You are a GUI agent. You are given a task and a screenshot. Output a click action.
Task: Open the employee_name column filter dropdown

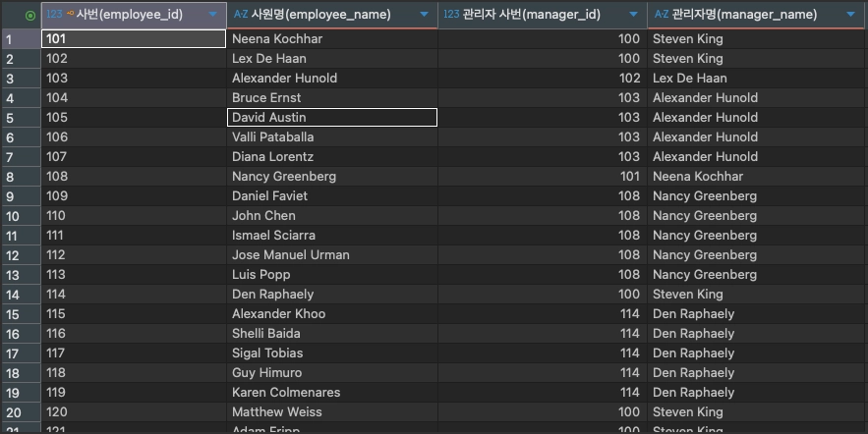coord(424,15)
